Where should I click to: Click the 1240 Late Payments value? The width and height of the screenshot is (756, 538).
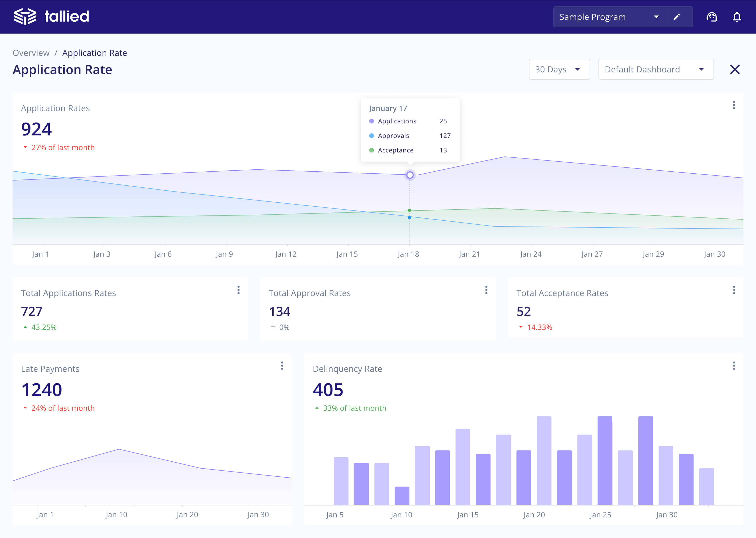pos(41,390)
